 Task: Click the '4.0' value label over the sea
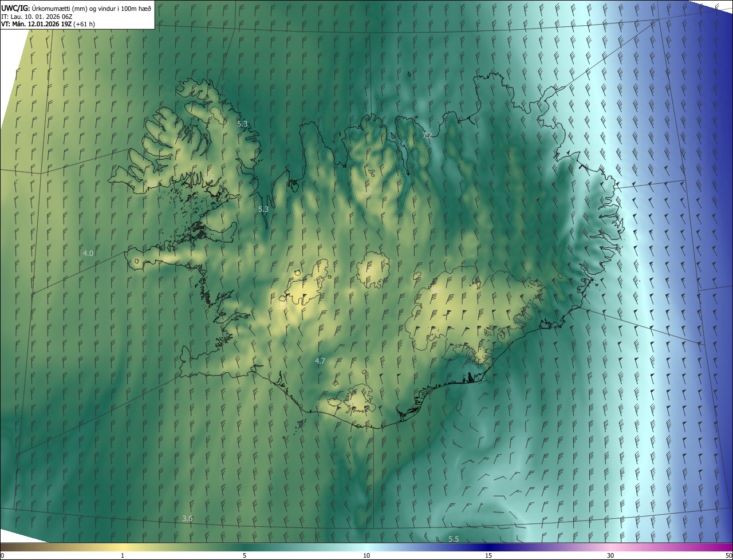[88, 253]
